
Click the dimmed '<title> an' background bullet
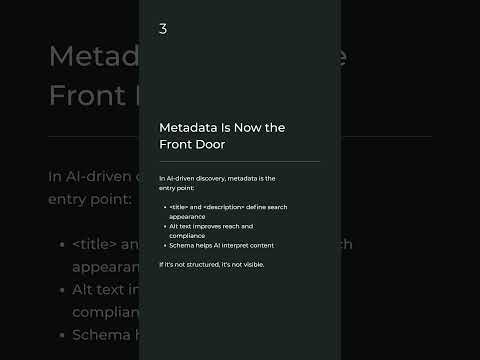pos(106,244)
